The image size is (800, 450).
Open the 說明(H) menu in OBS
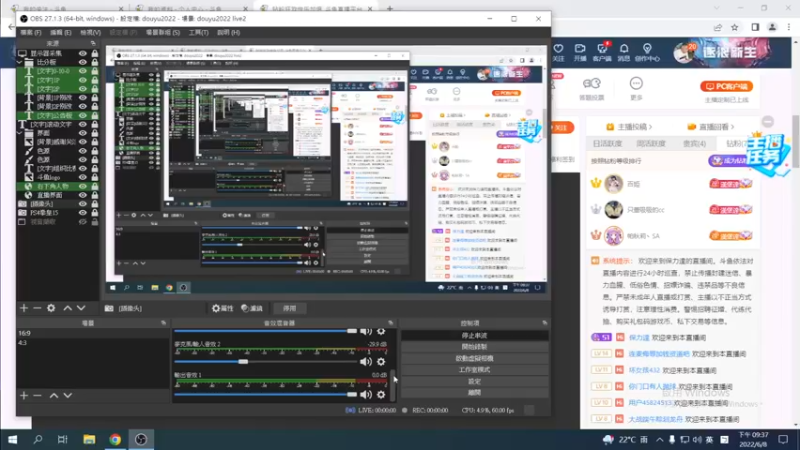(x=229, y=32)
